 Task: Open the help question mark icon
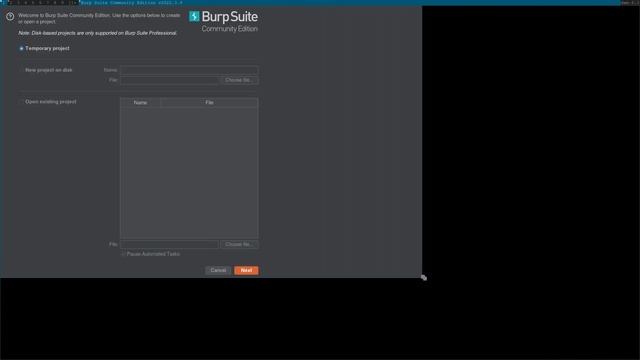[10, 17]
